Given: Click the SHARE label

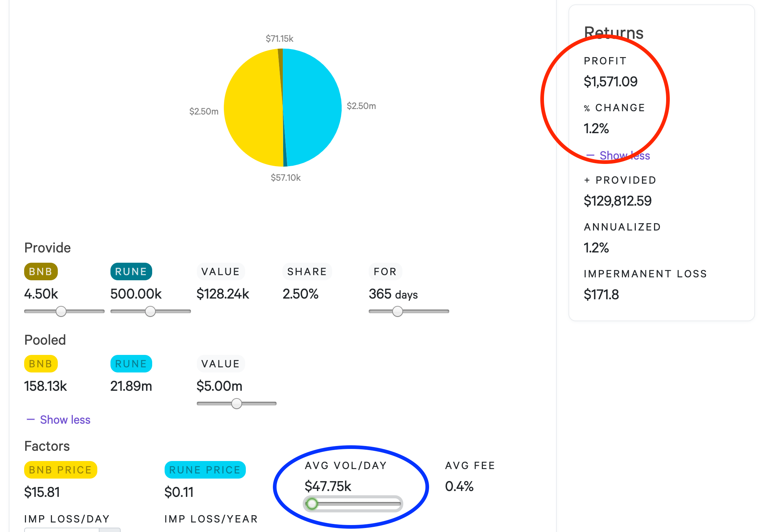Looking at the screenshot, I should [x=307, y=271].
